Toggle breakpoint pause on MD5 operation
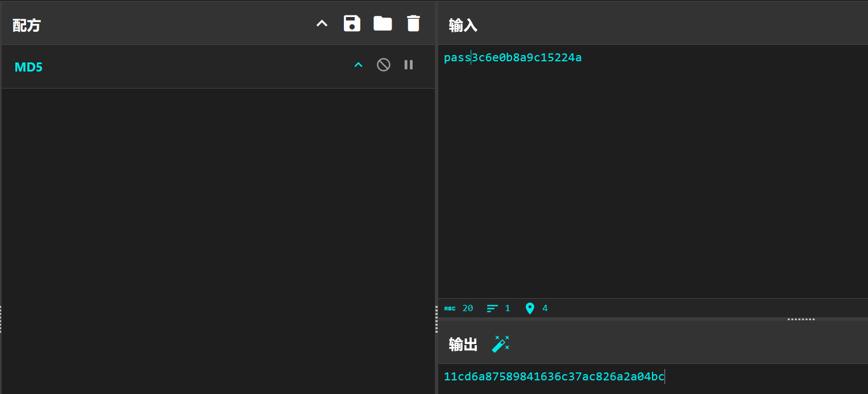The image size is (868, 394). pyautogui.click(x=409, y=65)
